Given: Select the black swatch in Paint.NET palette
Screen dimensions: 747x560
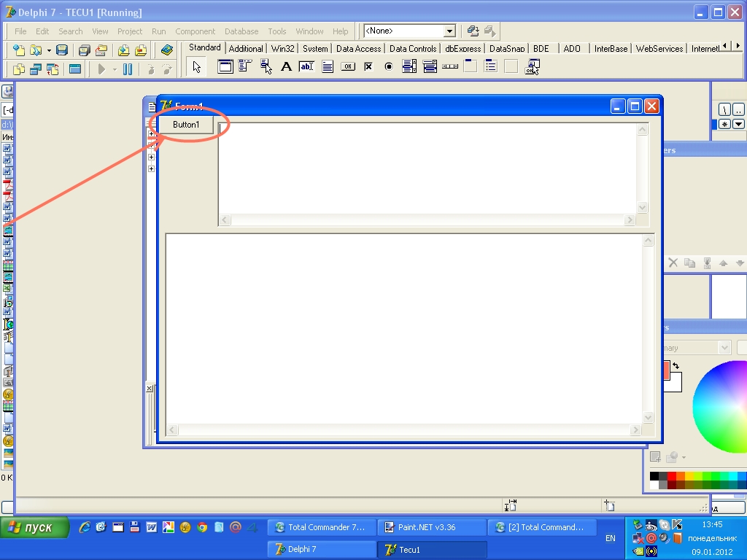Looking at the screenshot, I should (x=654, y=476).
